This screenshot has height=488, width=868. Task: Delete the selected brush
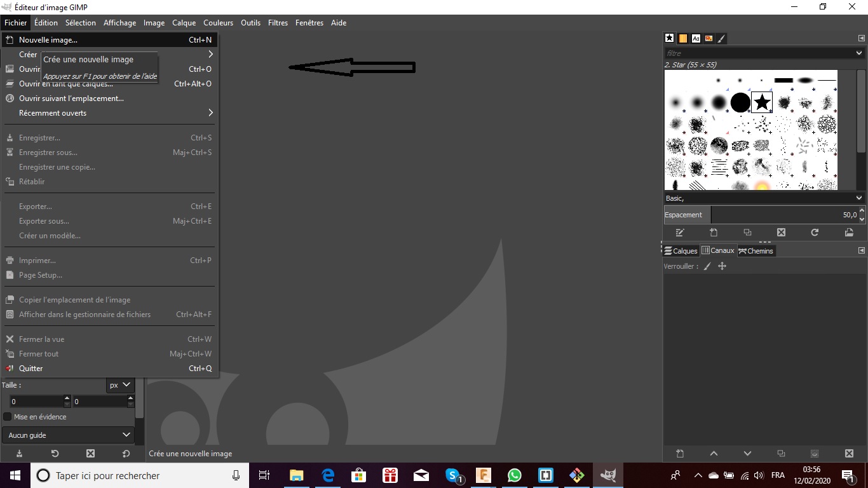[781, 233]
